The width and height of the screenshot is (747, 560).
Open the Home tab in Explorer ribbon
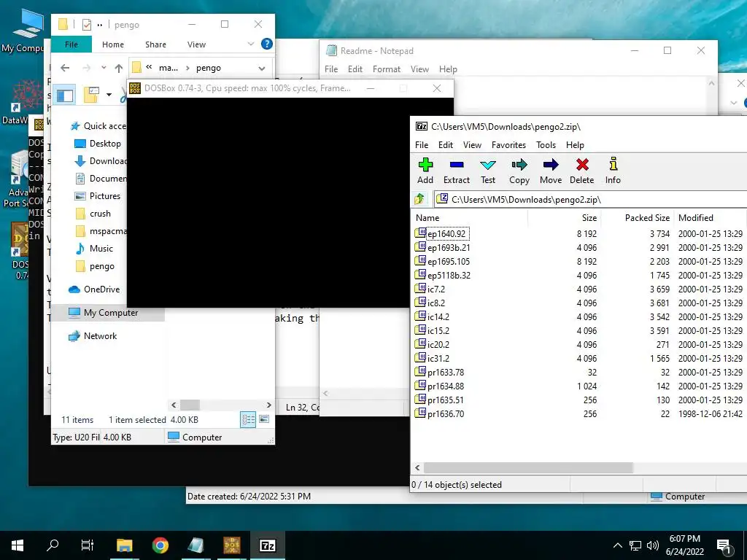[113, 44]
